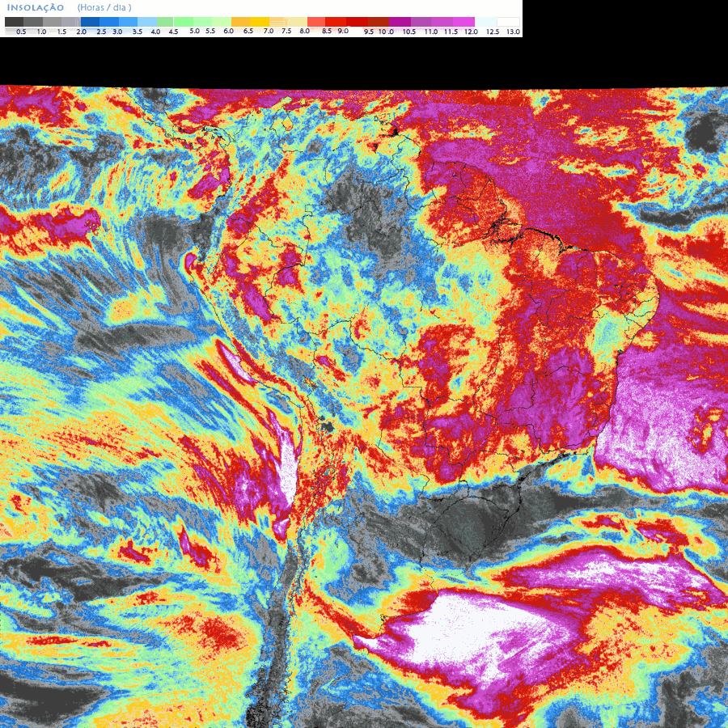
Task: Click the orange legend swatch between 6.0 and 6.5
Action: click(240, 22)
